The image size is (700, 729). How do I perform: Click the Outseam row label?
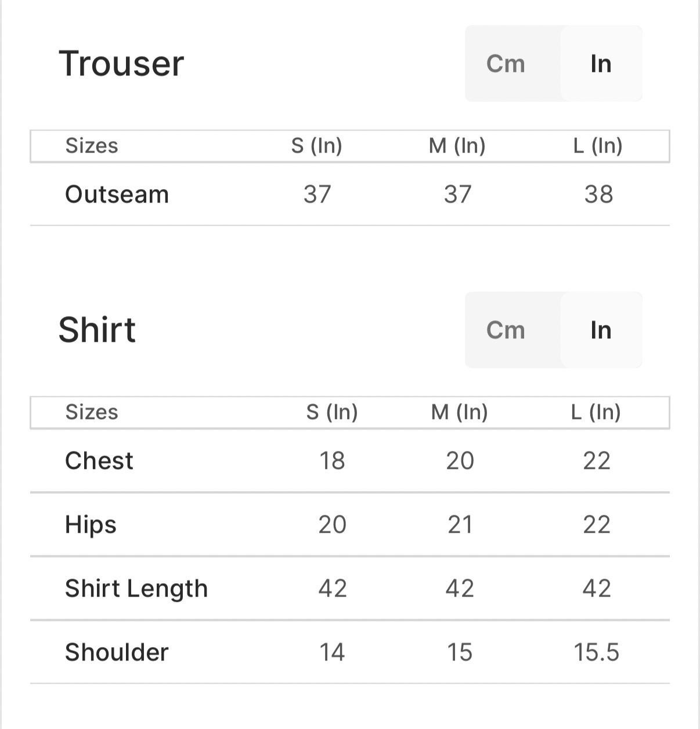click(x=117, y=194)
